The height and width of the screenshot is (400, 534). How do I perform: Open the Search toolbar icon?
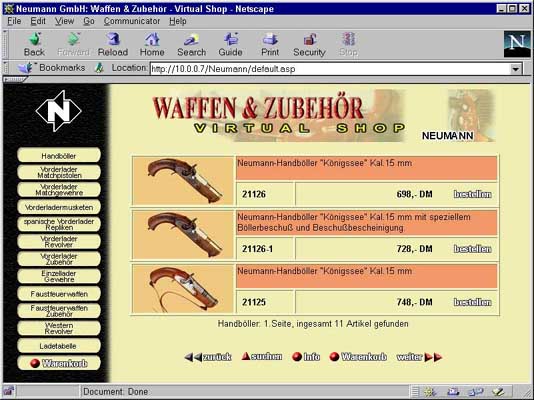tap(191, 44)
